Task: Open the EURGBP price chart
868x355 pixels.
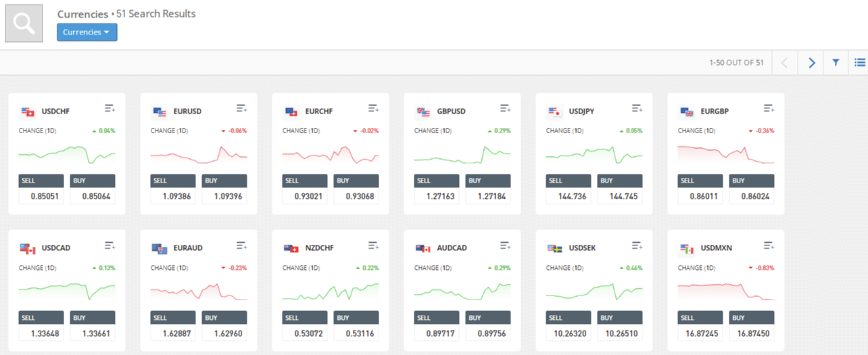Action: click(726, 154)
